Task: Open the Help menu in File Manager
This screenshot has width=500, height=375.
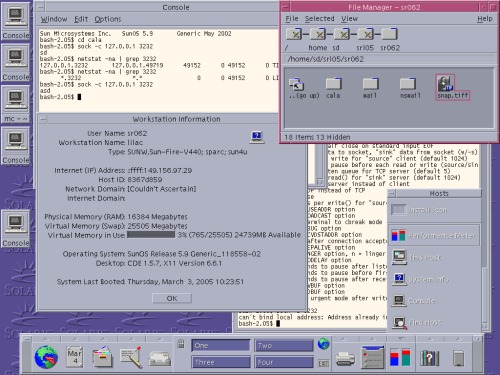Action: pos(485,19)
